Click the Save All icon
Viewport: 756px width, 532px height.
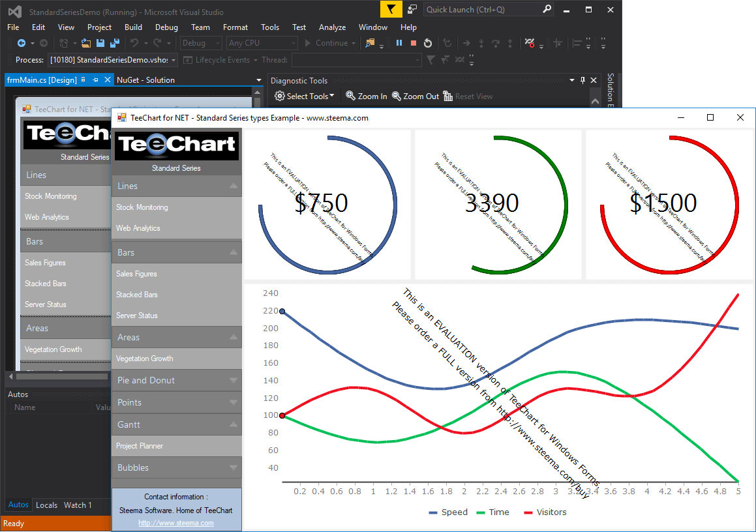(x=115, y=43)
